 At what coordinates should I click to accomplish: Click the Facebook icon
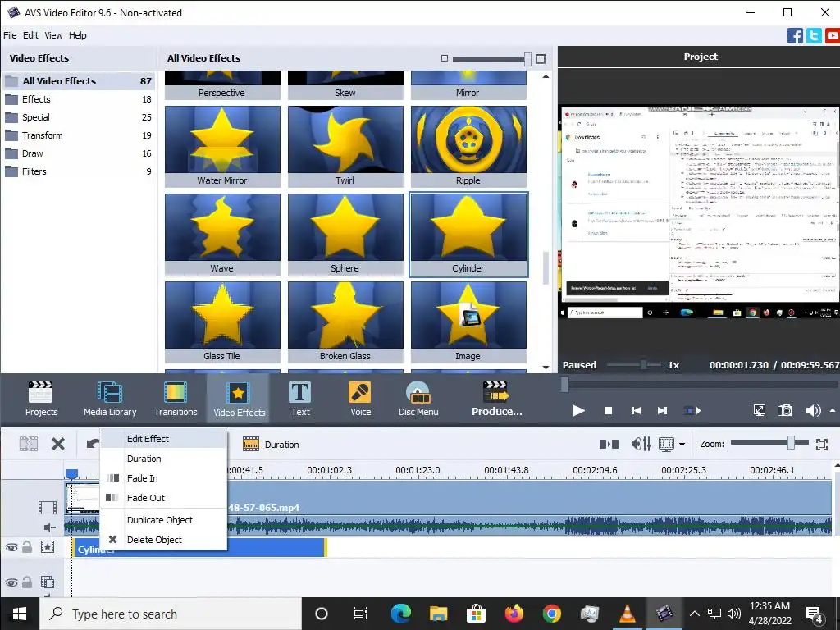[795, 36]
